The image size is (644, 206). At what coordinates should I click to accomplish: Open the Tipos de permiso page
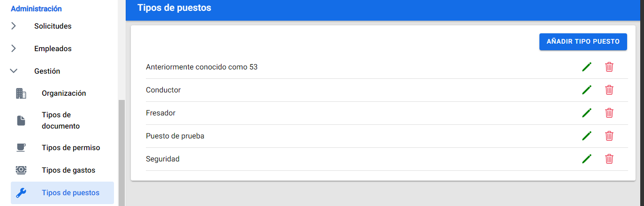coord(71,148)
